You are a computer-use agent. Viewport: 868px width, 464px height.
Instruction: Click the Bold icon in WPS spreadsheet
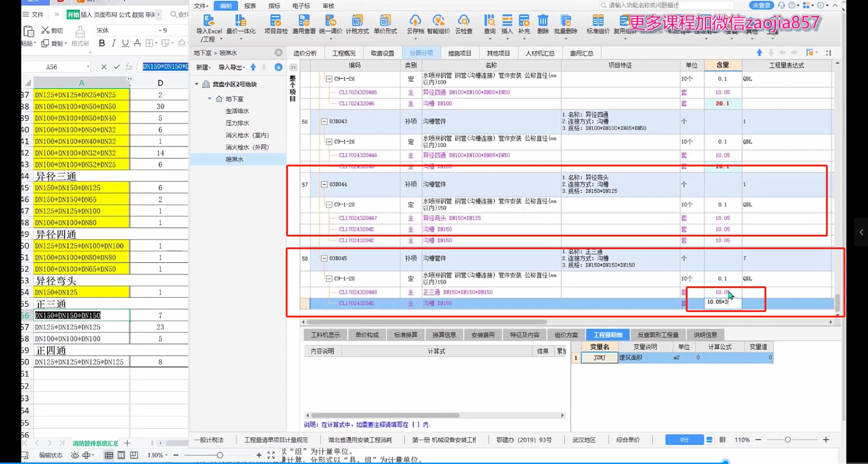(102, 43)
